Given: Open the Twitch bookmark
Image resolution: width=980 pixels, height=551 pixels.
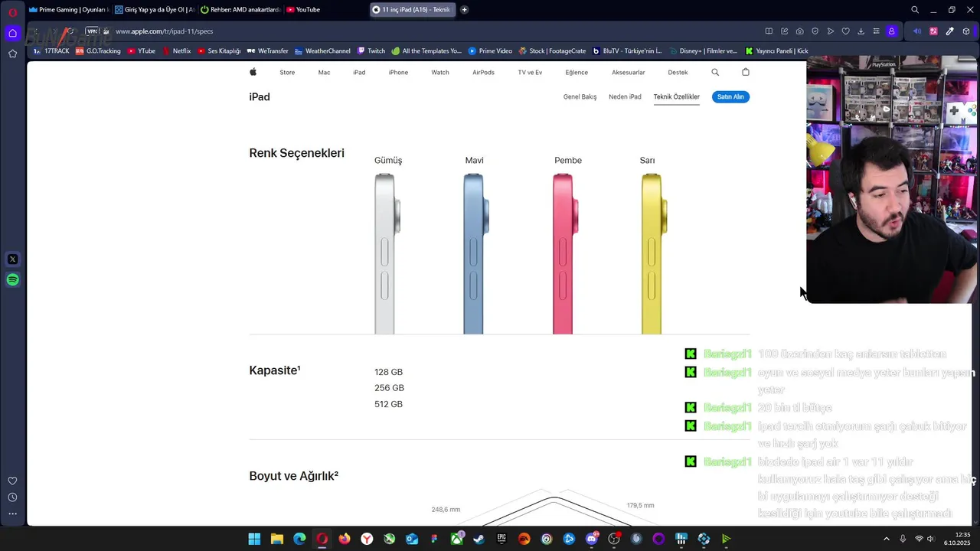Looking at the screenshot, I should click(x=371, y=51).
